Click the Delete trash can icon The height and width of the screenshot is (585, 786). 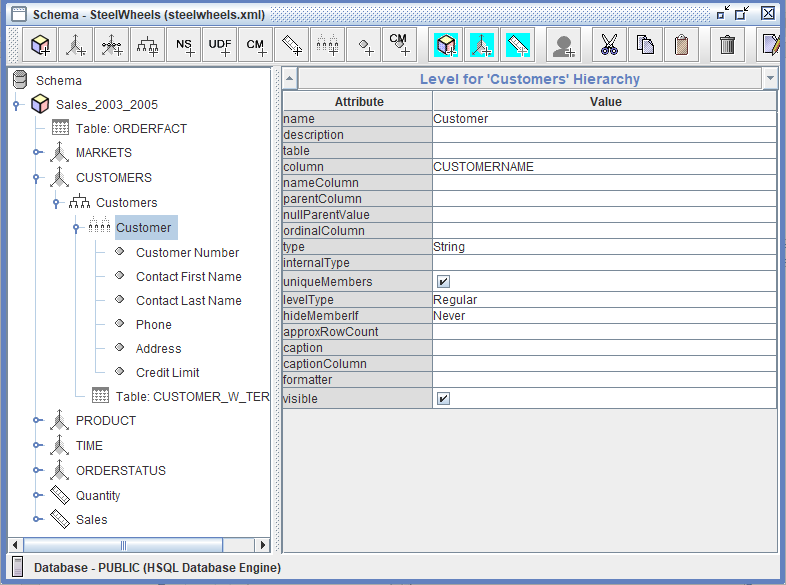(727, 45)
